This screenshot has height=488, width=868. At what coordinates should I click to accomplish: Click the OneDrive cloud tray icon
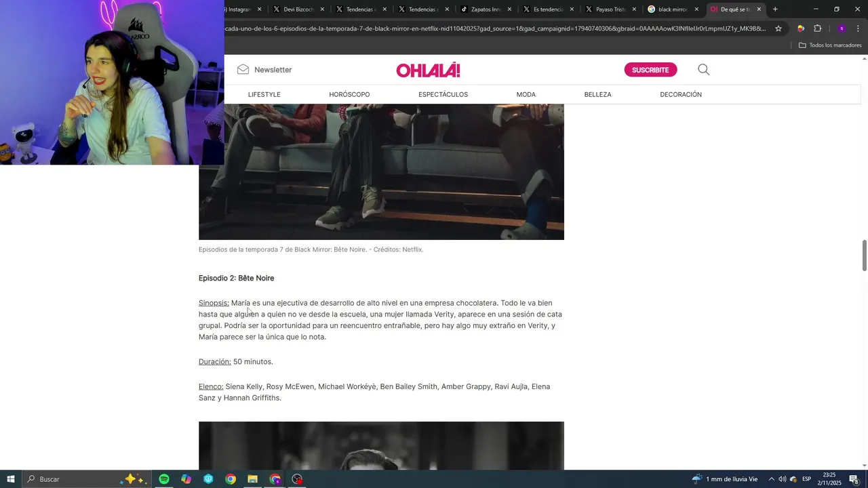[793, 479]
